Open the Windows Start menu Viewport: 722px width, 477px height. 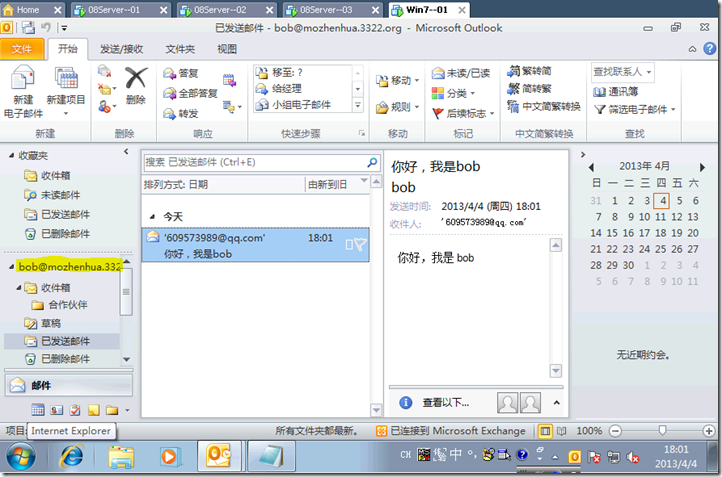click(x=20, y=457)
